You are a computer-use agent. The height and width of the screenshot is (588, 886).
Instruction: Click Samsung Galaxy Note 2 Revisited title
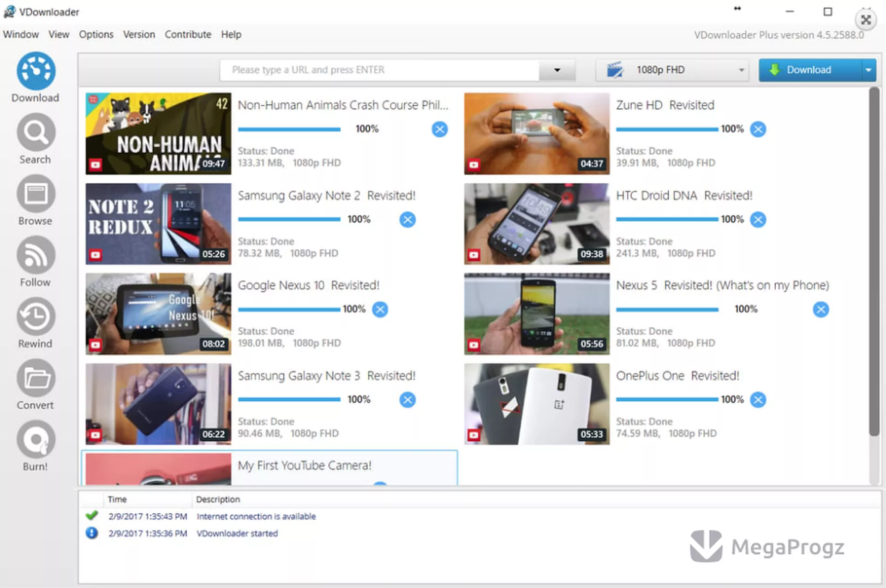327,196
